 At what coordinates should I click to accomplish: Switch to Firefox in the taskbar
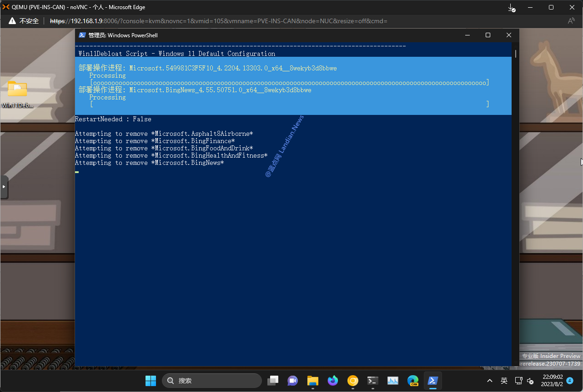pyautogui.click(x=333, y=381)
